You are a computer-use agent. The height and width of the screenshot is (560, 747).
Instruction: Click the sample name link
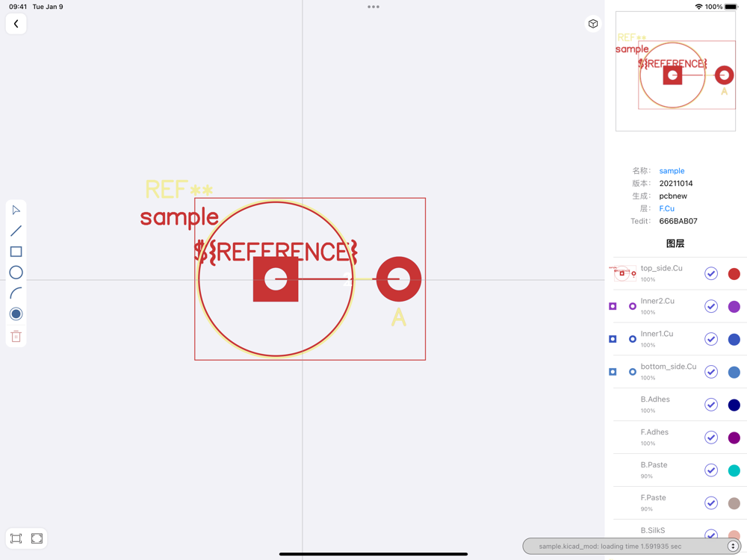point(672,171)
